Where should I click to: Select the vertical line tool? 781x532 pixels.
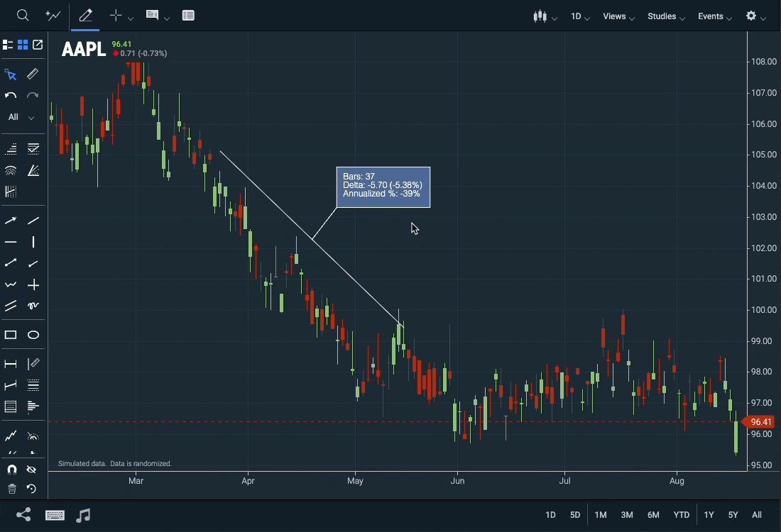click(x=33, y=242)
